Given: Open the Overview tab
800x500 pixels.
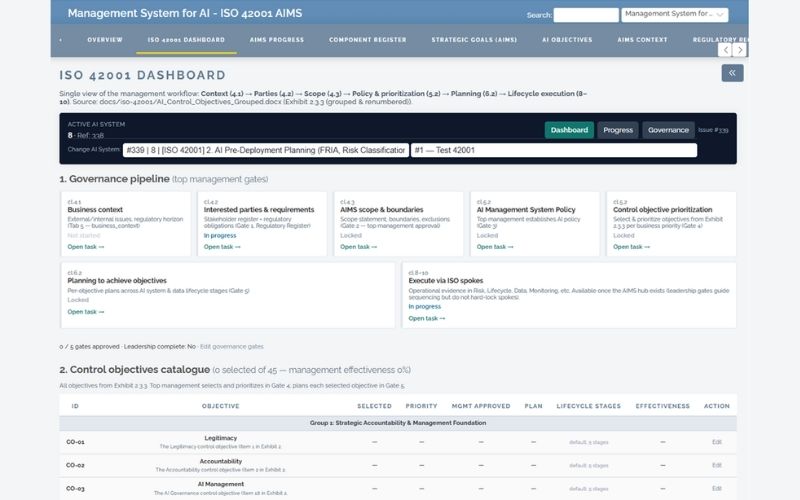Looking at the screenshot, I should point(105,40).
